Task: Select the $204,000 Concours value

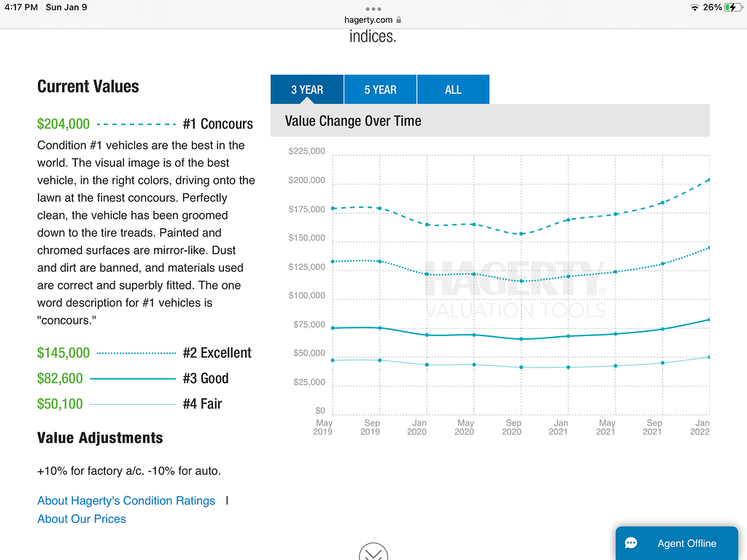Action: 63,124
